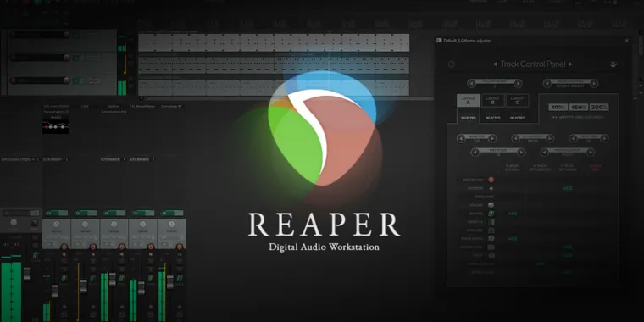This screenshot has height=322, width=644.
Task: Arm the last mixer channel for recording
Action: (180, 247)
